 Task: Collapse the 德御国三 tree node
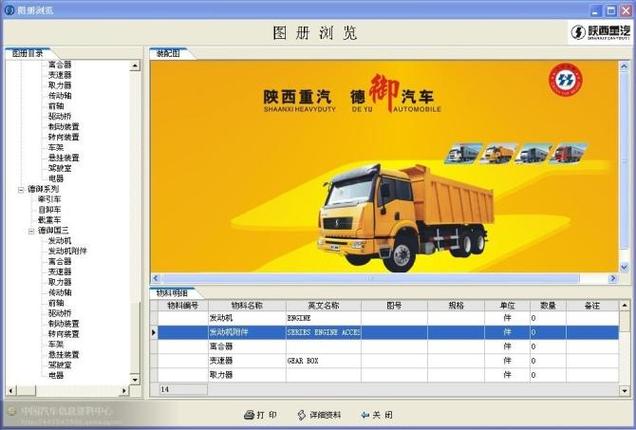coord(31,231)
